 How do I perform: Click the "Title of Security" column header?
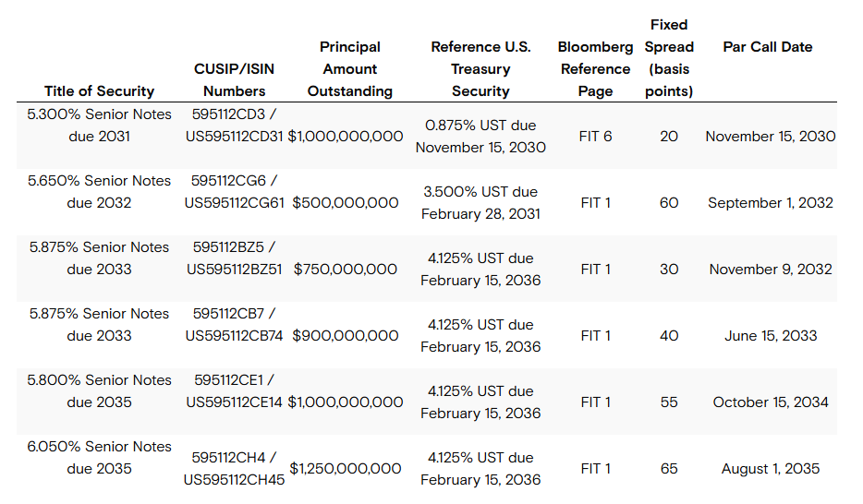99,90
